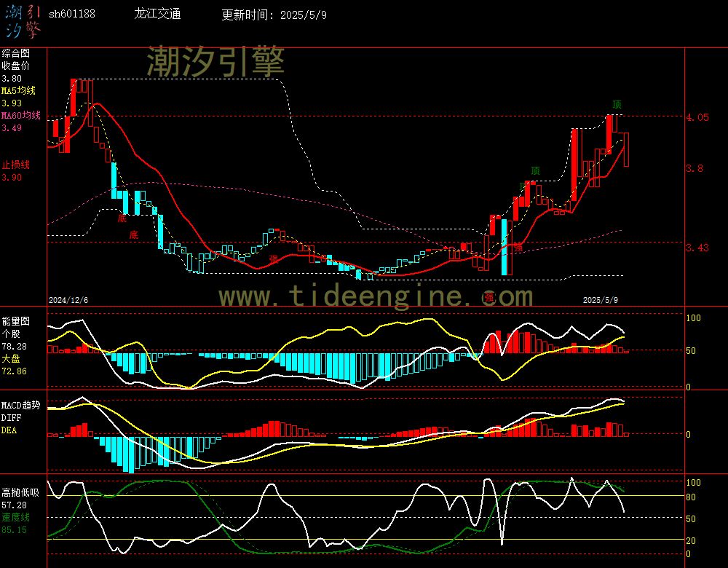Click the 50 axis label of 能量图
The image size is (728, 568).
pyautogui.click(x=691, y=351)
